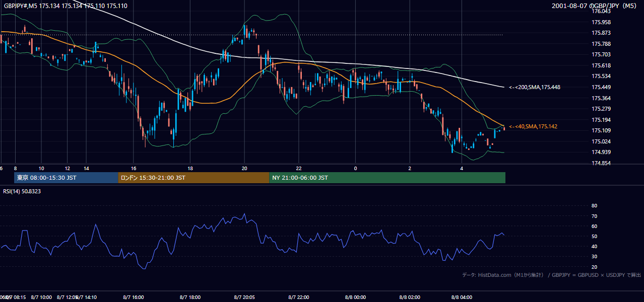Select the 東京 08:00-15:30 JST session bar
The width and height of the screenshot is (644, 302).
tap(67, 178)
